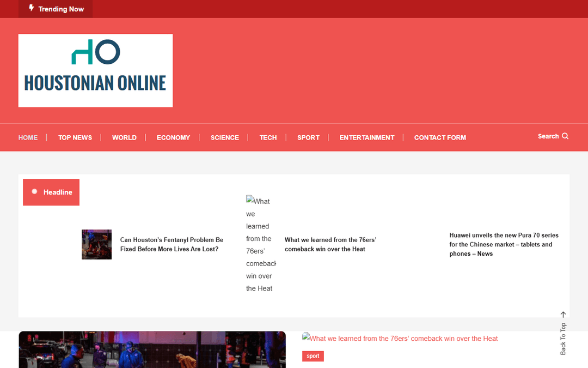Open the 76ers comeback win headline link
Viewport: 588px width, 368px height.
(330, 244)
